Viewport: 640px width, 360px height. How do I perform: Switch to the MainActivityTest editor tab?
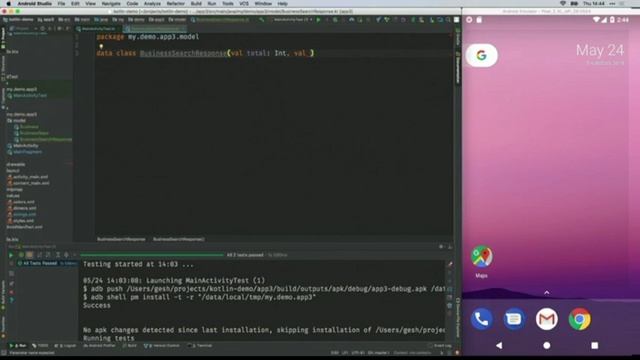click(x=98, y=29)
